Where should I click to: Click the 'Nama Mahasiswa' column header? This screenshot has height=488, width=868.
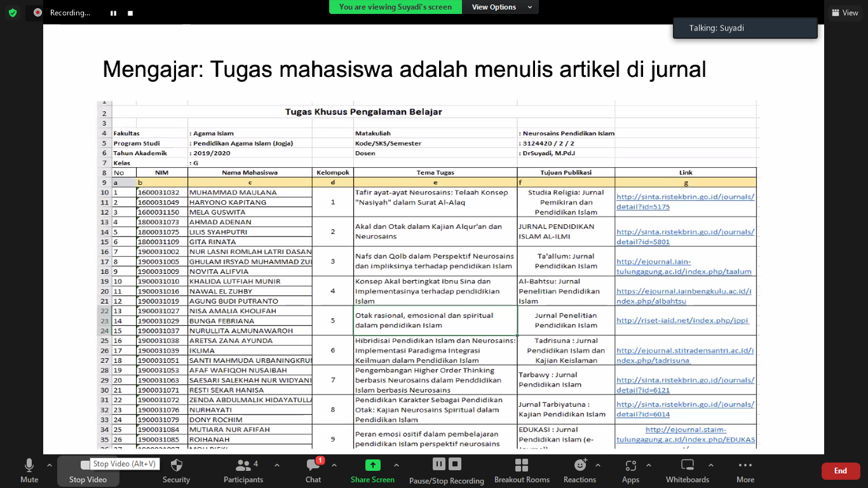pos(250,173)
